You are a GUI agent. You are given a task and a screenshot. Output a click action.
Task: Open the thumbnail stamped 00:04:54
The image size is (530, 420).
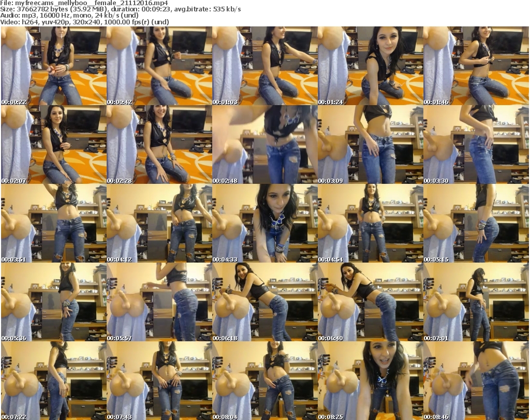click(371, 224)
